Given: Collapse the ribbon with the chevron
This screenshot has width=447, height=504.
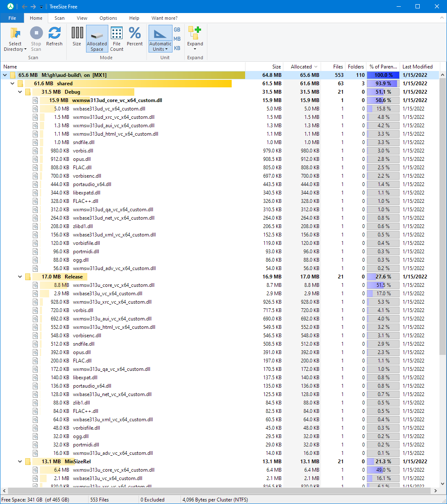Looking at the screenshot, I should click(x=442, y=18).
